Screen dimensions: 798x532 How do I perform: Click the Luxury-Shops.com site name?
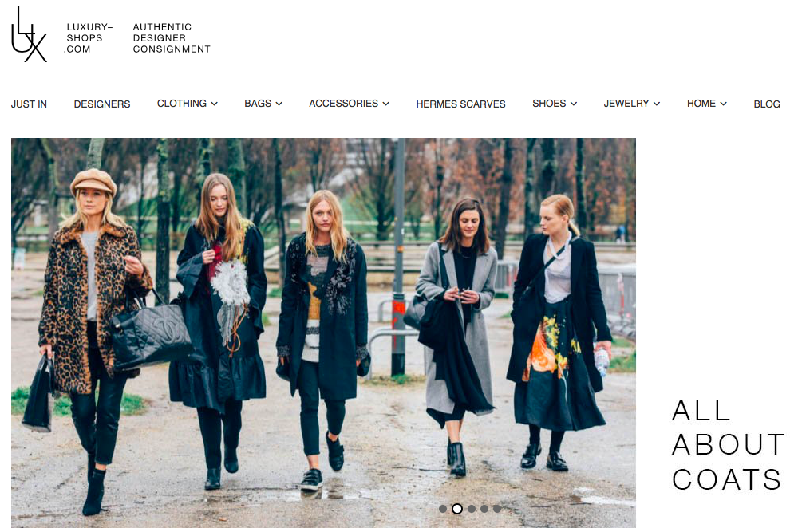[89, 38]
